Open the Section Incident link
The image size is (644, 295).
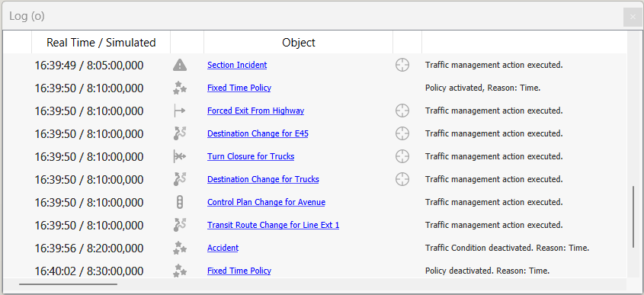pyautogui.click(x=237, y=65)
